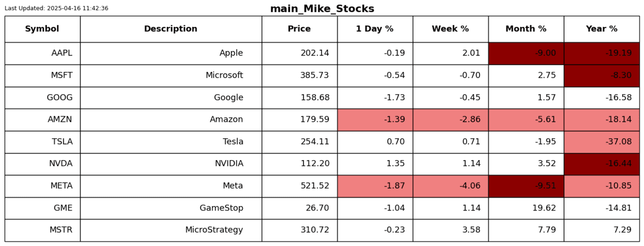Screen dimensions: 644x246
Task: Click the 1 Day % column header
Action: tap(374, 29)
